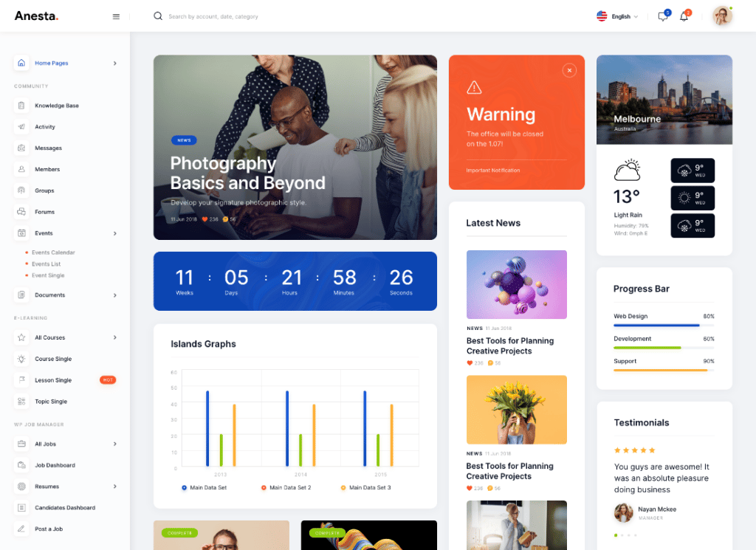Click the Activity sidebar icon
The height and width of the screenshot is (550, 756).
pos(21,126)
